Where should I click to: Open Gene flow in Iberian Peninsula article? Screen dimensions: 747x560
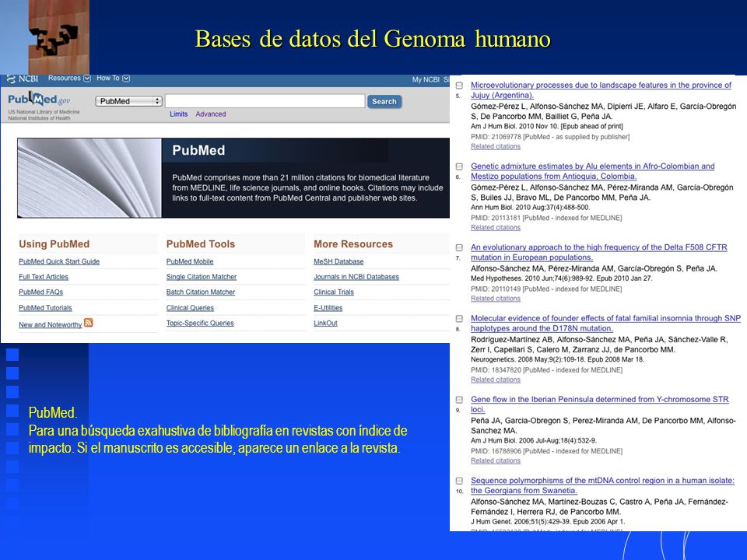pos(599,404)
